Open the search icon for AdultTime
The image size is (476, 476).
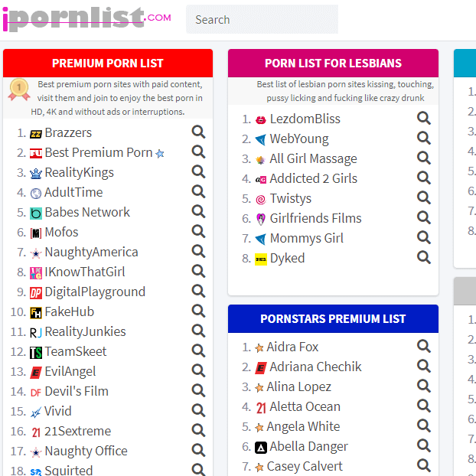click(198, 192)
